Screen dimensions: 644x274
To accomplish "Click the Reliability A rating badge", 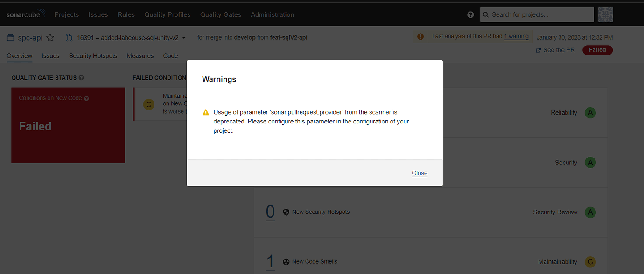I will (590, 112).
